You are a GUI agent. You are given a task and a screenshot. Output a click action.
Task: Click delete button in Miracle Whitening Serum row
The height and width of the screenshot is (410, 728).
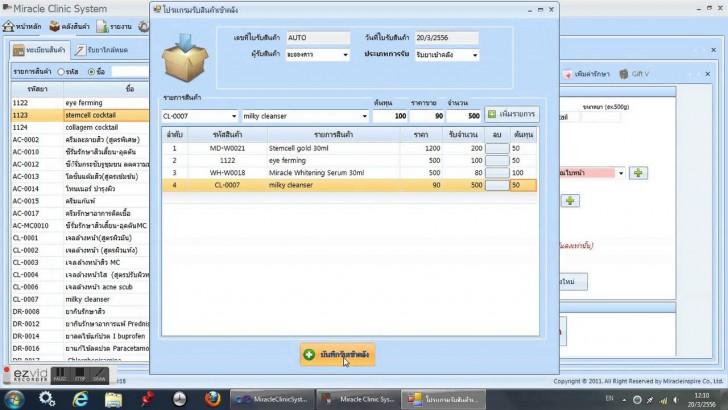[x=497, y=173]
